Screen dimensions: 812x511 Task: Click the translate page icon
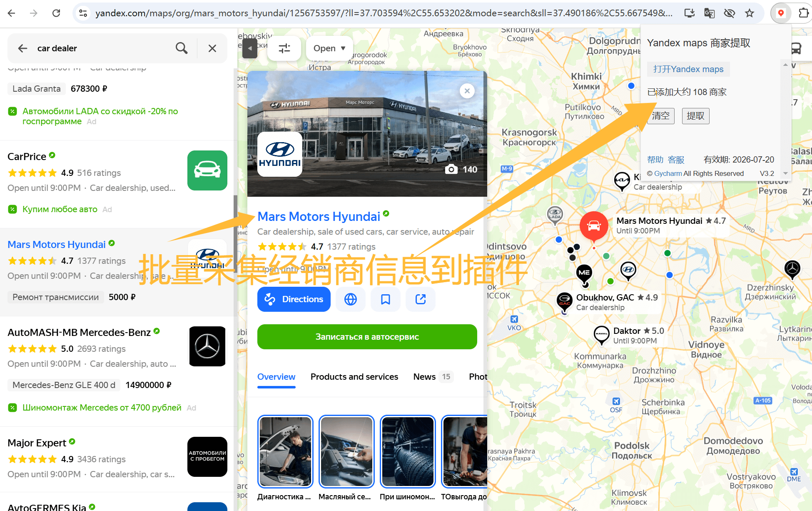click(x=709, y=13)
